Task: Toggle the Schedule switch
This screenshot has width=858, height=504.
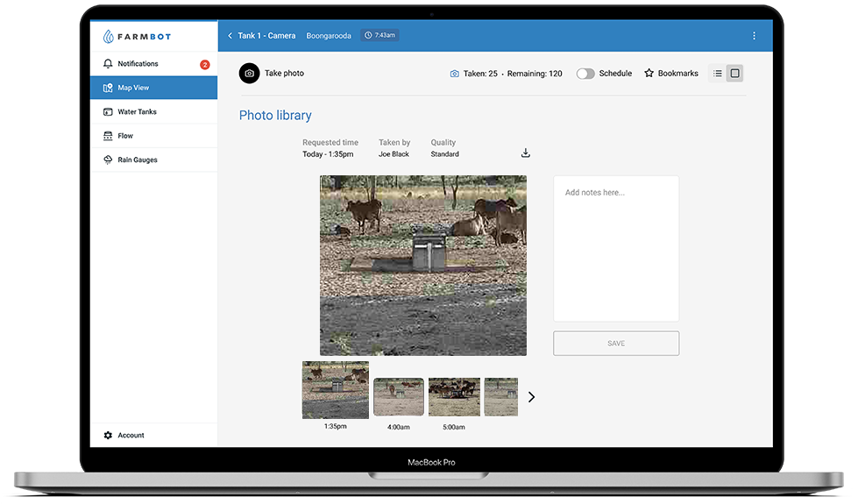Action: pyautogui.click(x=585, y=74)
